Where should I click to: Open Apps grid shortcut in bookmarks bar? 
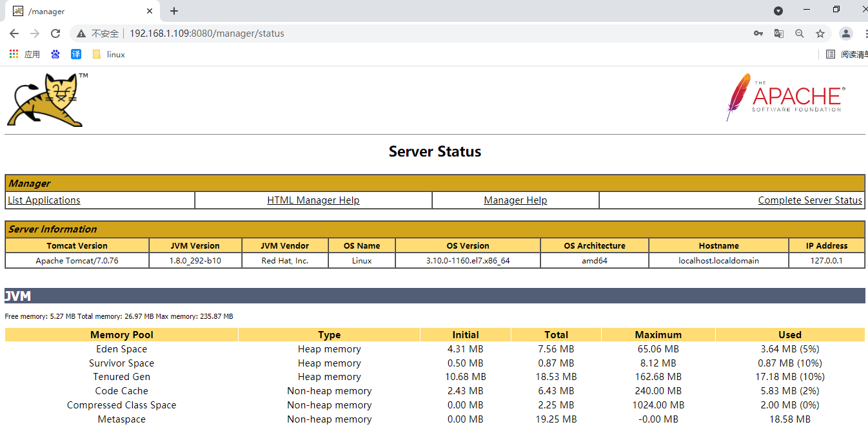point(25,55)
